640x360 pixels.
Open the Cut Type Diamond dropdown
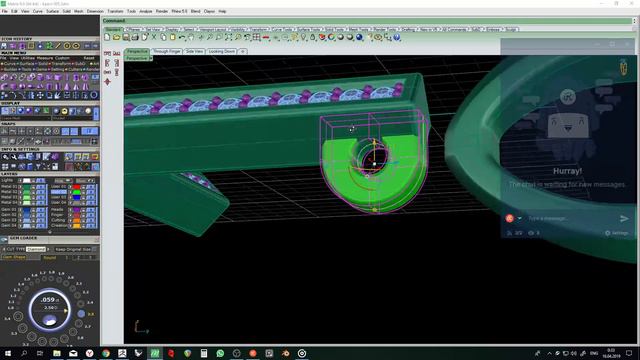click(36, 249)
